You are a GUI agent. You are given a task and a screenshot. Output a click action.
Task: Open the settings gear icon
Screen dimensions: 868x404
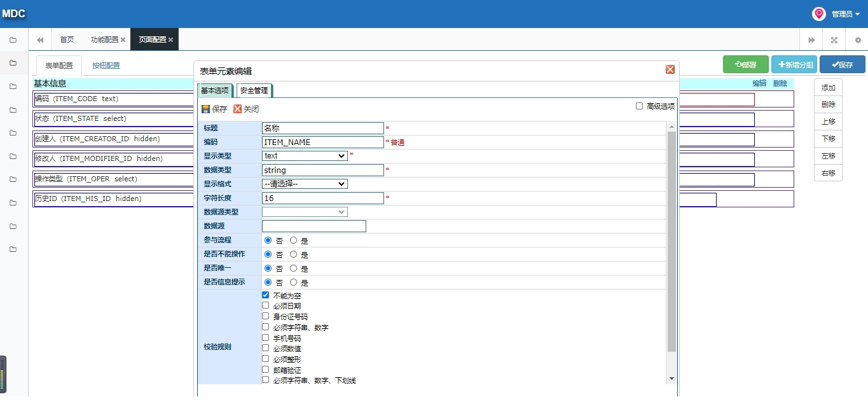857,39
